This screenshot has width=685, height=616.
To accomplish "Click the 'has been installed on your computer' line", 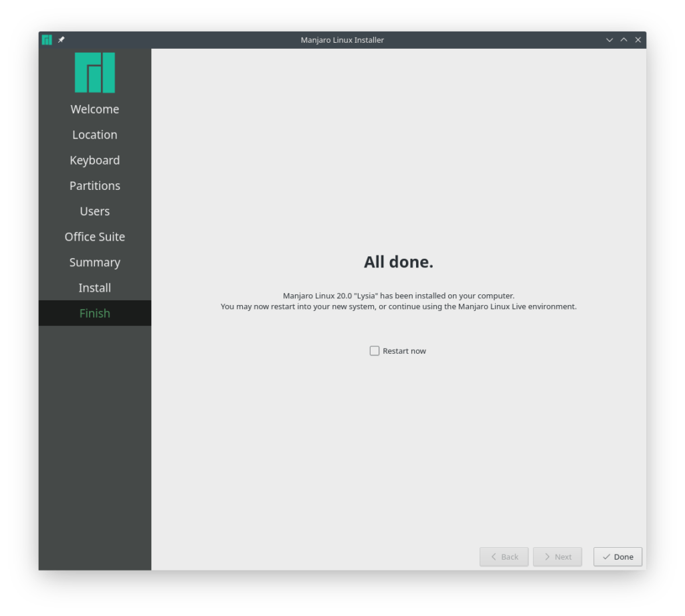I will pyautogui.click(x=399, y=296).
